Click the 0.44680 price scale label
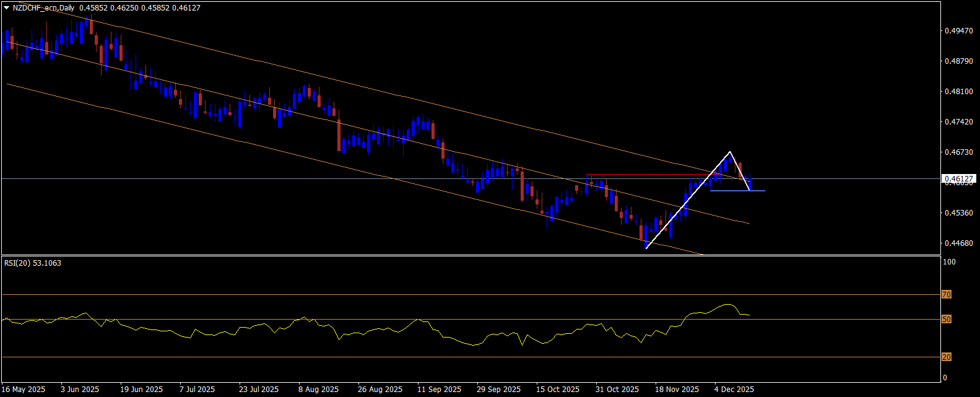 (x=958, y=243)
